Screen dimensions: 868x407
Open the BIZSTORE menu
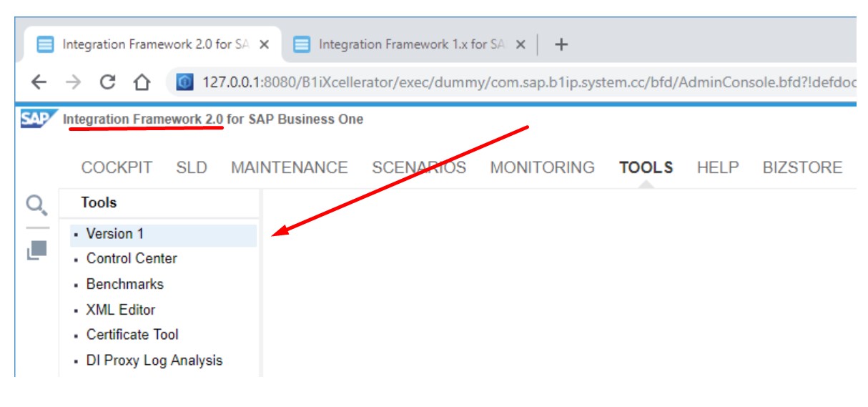(802, 167)
